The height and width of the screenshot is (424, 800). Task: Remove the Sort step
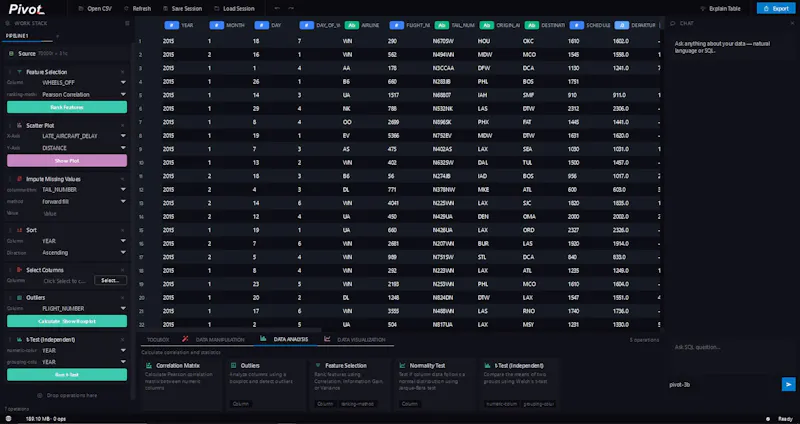point(122,230)
